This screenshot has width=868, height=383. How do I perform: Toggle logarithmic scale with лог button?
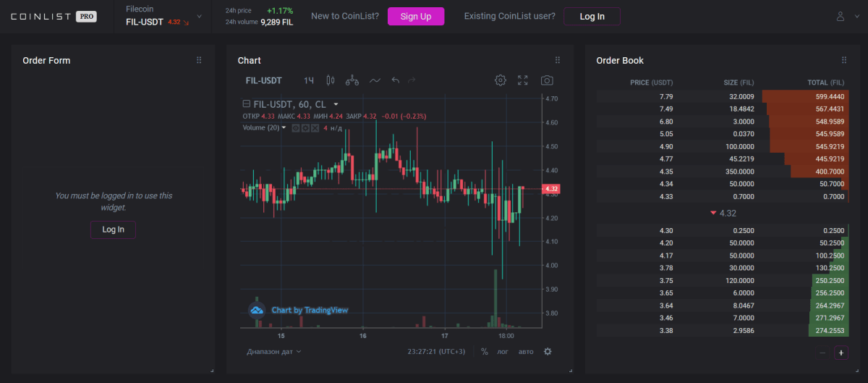click(x=503, y=352)
